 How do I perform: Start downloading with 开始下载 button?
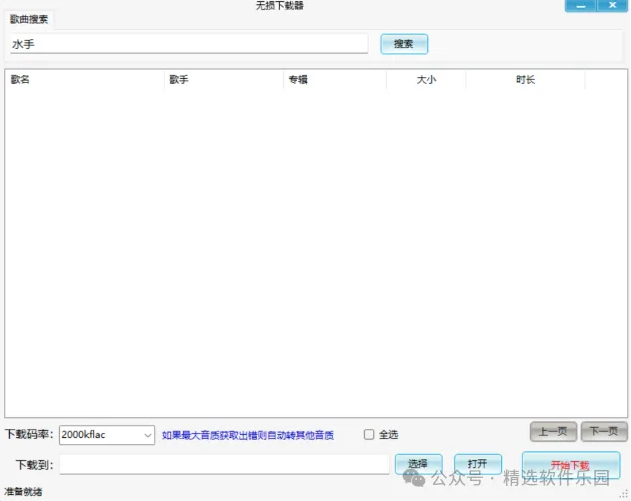click(570, 465)
